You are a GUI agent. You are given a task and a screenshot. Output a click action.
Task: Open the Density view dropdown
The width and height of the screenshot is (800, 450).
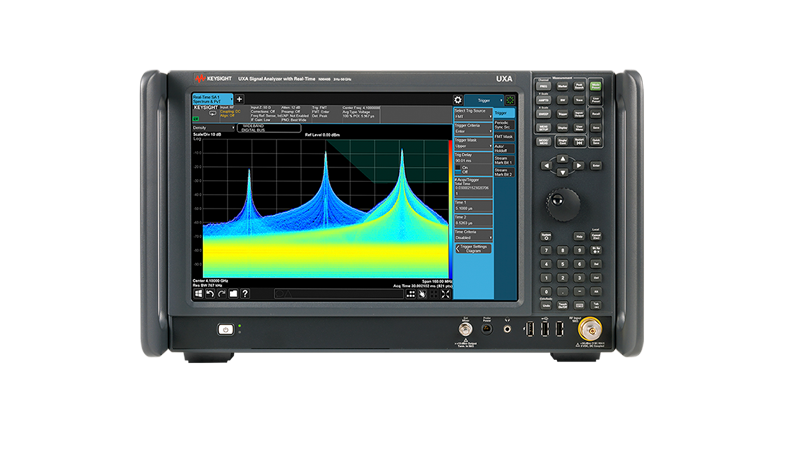point(213,128)
